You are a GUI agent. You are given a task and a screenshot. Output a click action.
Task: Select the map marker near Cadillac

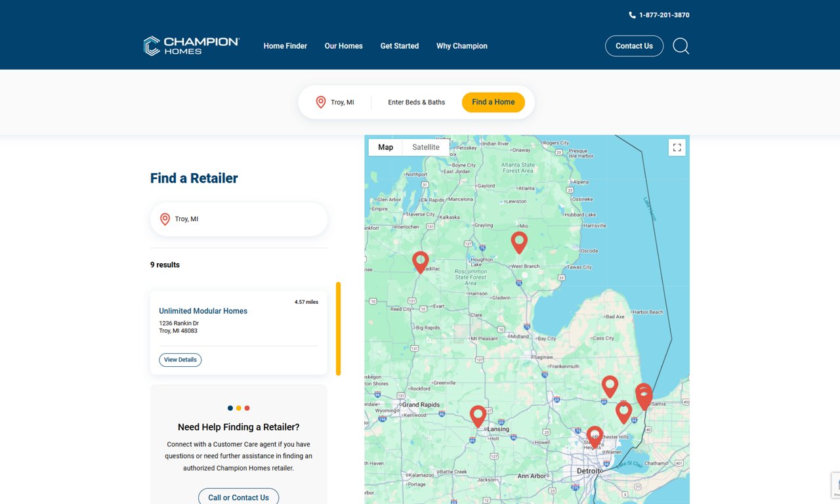point(420,261)
